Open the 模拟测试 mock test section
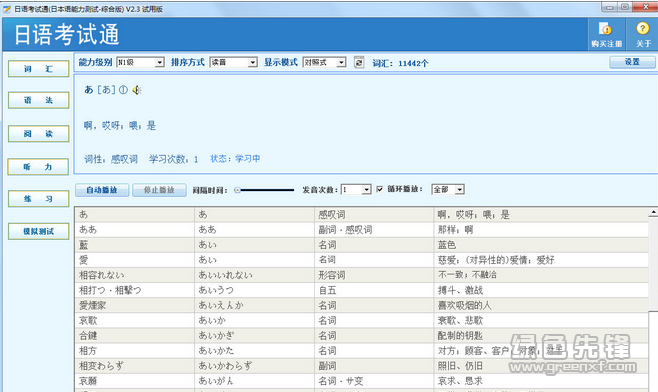 pos(39,231)
